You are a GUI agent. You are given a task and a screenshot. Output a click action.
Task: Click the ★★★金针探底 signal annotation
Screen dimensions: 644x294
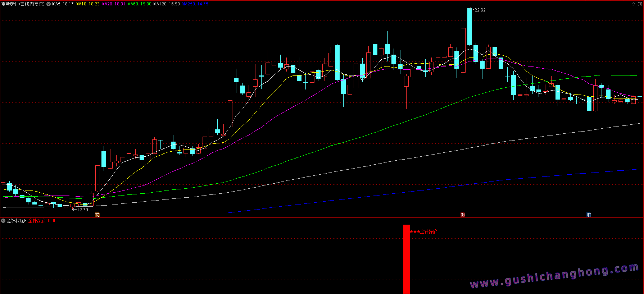(424, 231)
